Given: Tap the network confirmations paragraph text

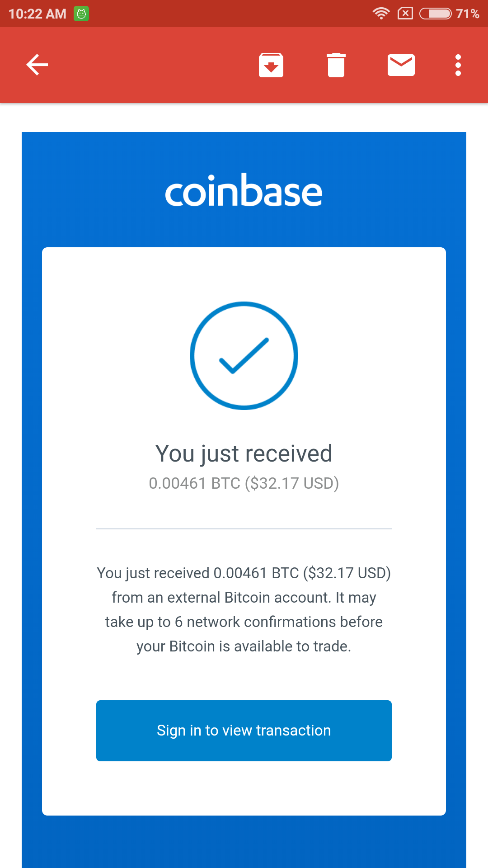Looking at the screenshot, I should [x=244, y=622].
